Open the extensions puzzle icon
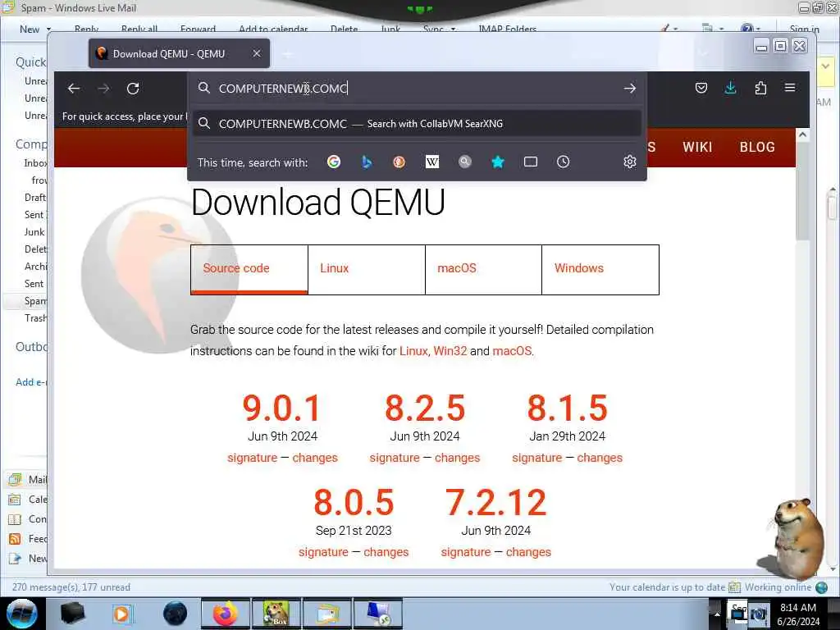840x630 pixels. 760,88
